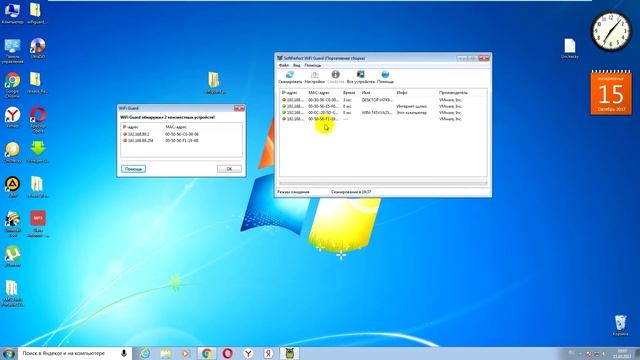Click the Компьютер desktop icon
The height and width of the screenshot is (360, 640).
12,13
